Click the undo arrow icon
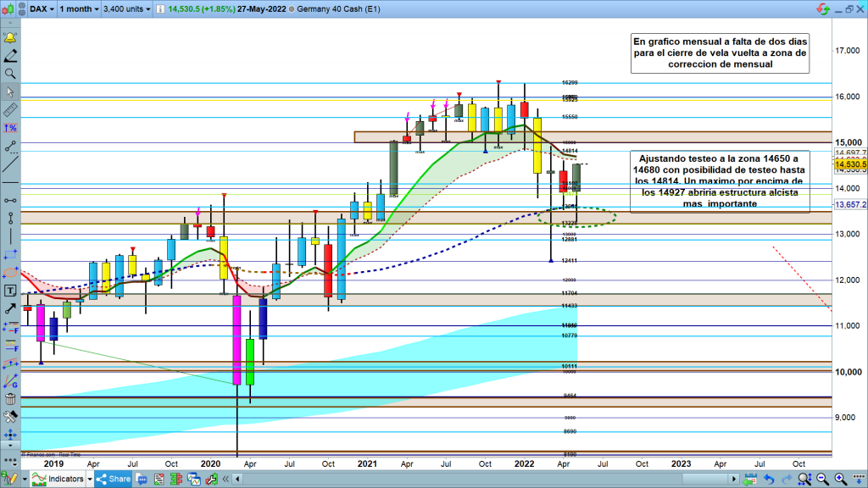868x488 pixels. click(x=769, y=480)
